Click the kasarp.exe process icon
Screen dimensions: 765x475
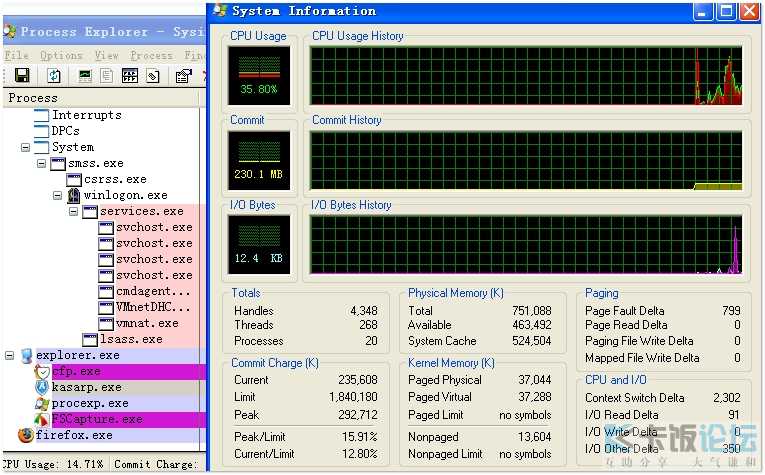pos(42,388)
